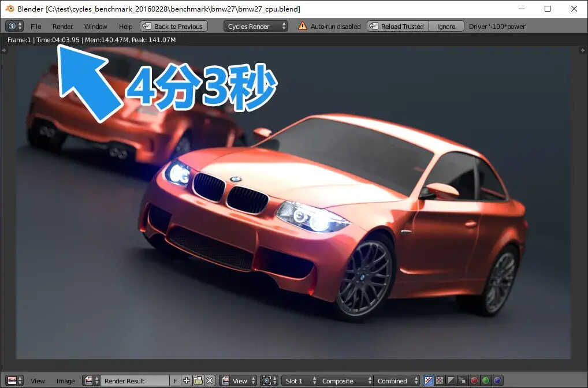This screenshot has width=588, height=388.
Task: Toggle fake user F button
Action: point(175,381)
